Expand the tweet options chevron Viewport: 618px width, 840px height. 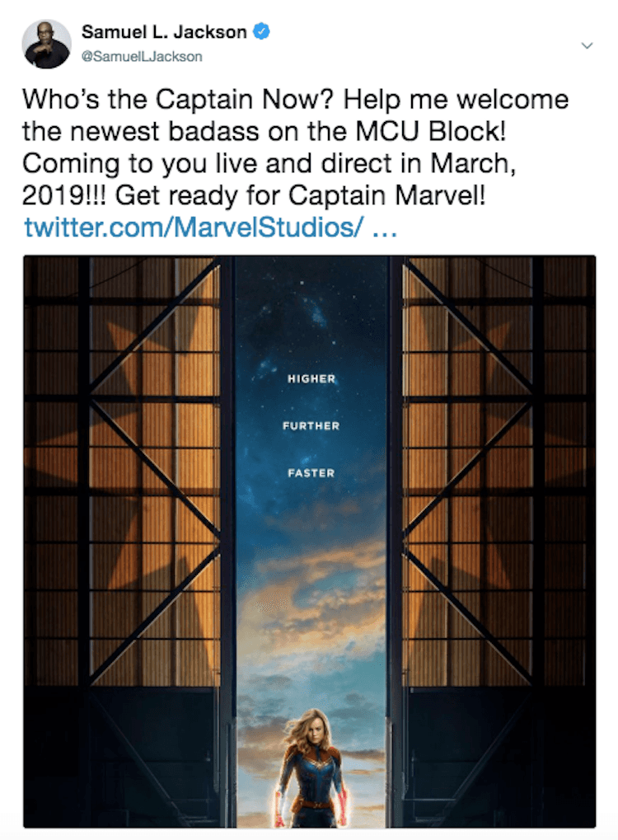pyautogui.click(x=587, y=45)
